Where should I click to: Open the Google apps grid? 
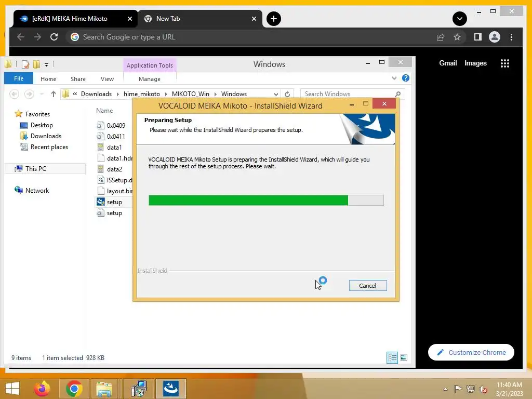pyautogui.click(x=505, y=63)
